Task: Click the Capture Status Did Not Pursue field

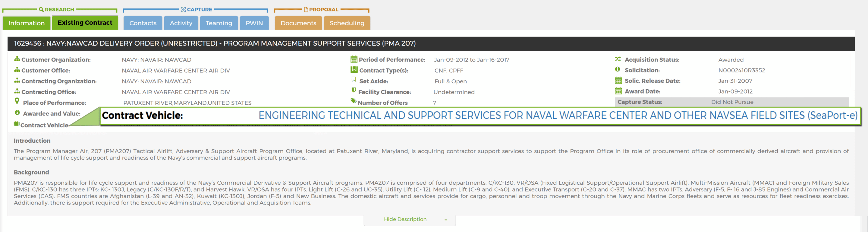Action: (x=732, y=102)
